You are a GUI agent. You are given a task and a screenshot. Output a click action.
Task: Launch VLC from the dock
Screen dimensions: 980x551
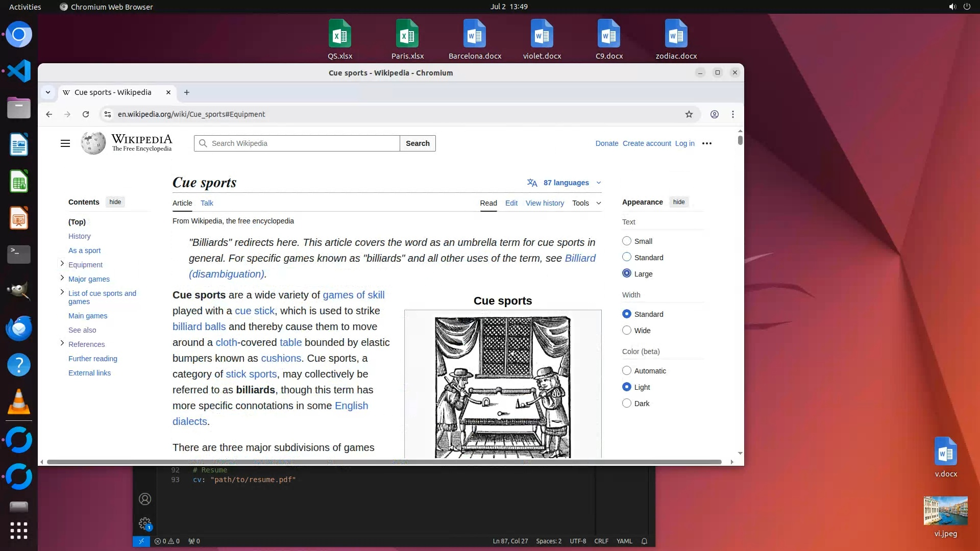(x=19, y=402)
